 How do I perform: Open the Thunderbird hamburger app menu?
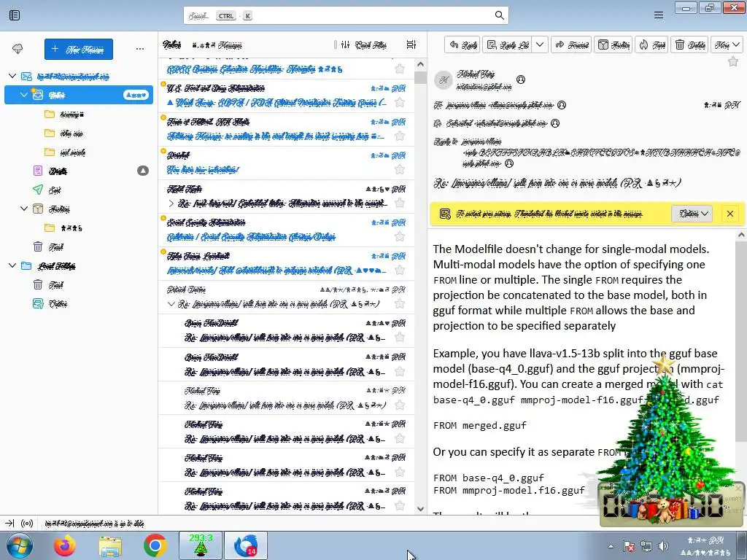(x=659, y=15)
